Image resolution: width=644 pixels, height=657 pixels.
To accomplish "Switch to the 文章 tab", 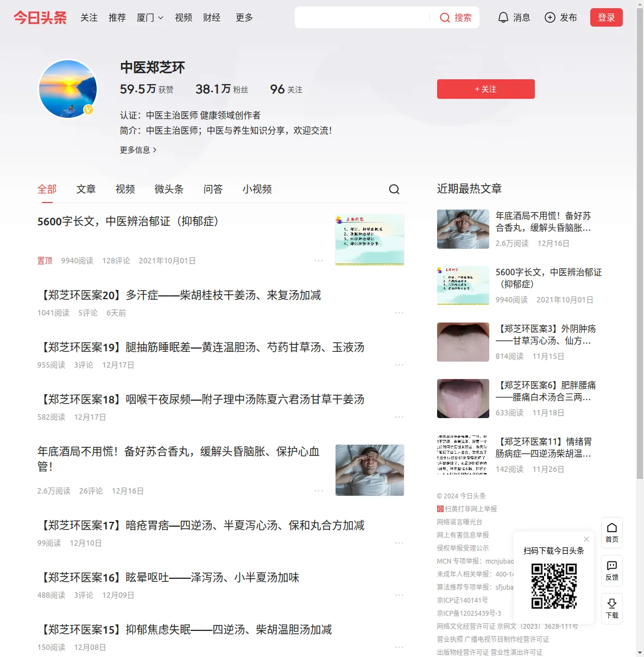I will (x=86, y=189).
